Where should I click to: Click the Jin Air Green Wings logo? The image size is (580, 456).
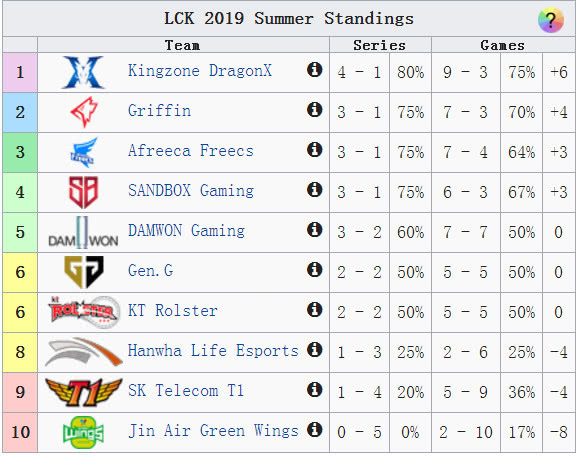coord(84,432)
